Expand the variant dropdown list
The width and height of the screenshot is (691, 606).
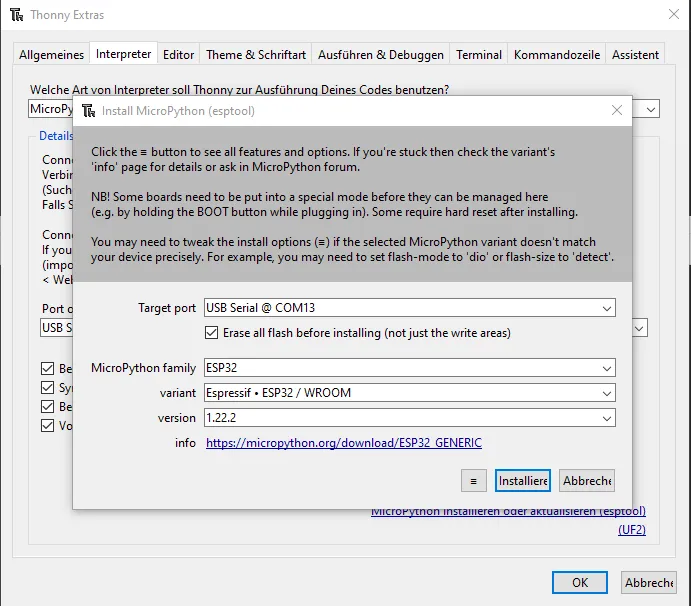pyautogui.click(x=607, y=393)
